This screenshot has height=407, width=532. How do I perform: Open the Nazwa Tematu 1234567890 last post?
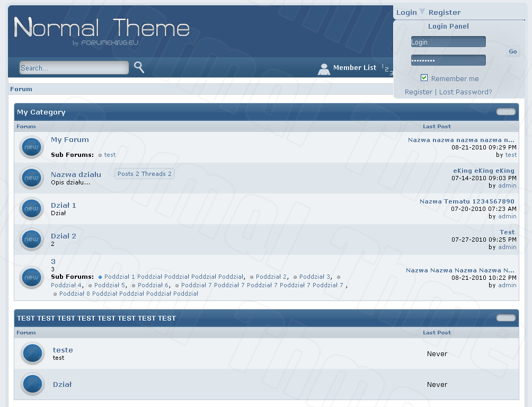[x=467, y=201]
